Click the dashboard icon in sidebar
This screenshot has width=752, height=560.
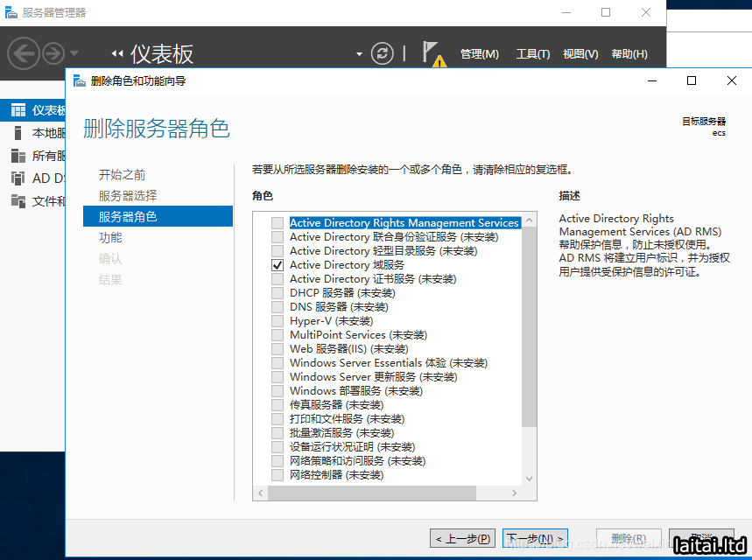pos(18,110)
